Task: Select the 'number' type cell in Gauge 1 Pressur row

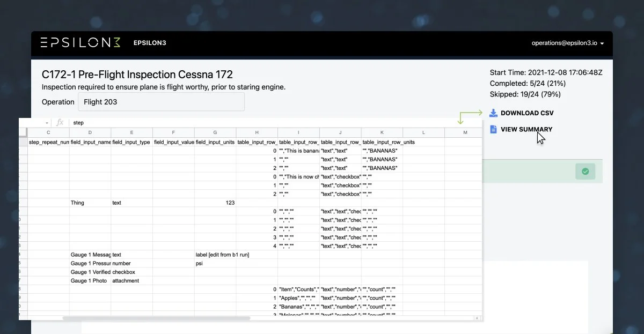Action: pyautogui.click(x=132, y=263)
